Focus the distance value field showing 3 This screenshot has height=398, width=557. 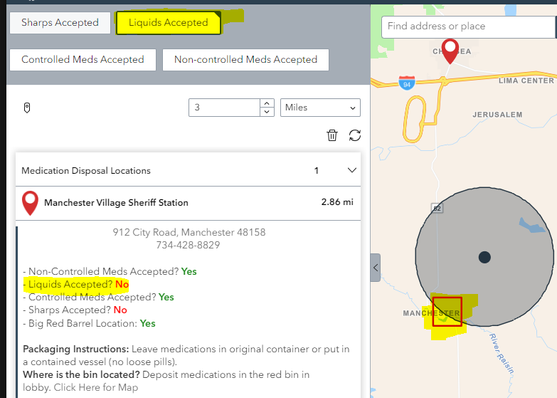coord(224,107)
